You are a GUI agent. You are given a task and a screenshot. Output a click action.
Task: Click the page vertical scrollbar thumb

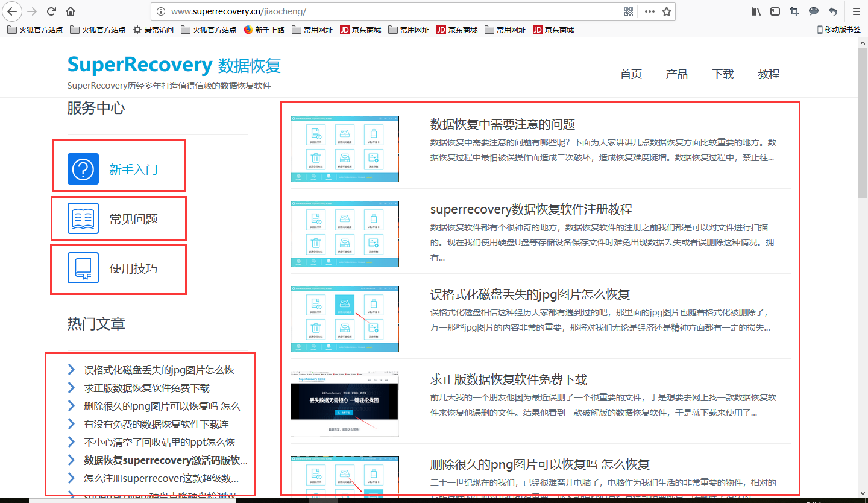point(863,124)
